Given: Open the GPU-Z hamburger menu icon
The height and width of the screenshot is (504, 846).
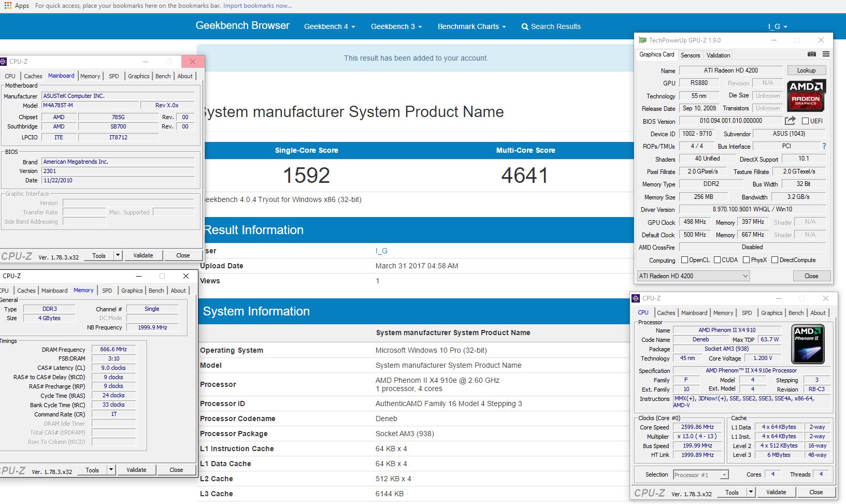Looking at the screenshot, I should click(x=826, y=54).
